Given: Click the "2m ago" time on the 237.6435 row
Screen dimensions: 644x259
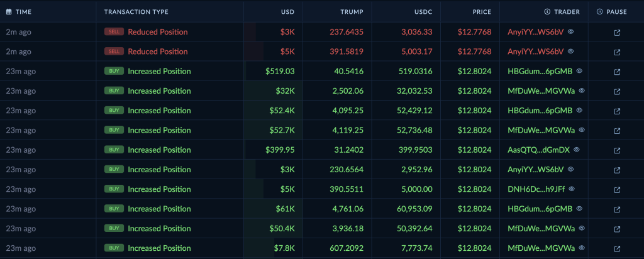Looking at the screenshot, I should (18, 32).
